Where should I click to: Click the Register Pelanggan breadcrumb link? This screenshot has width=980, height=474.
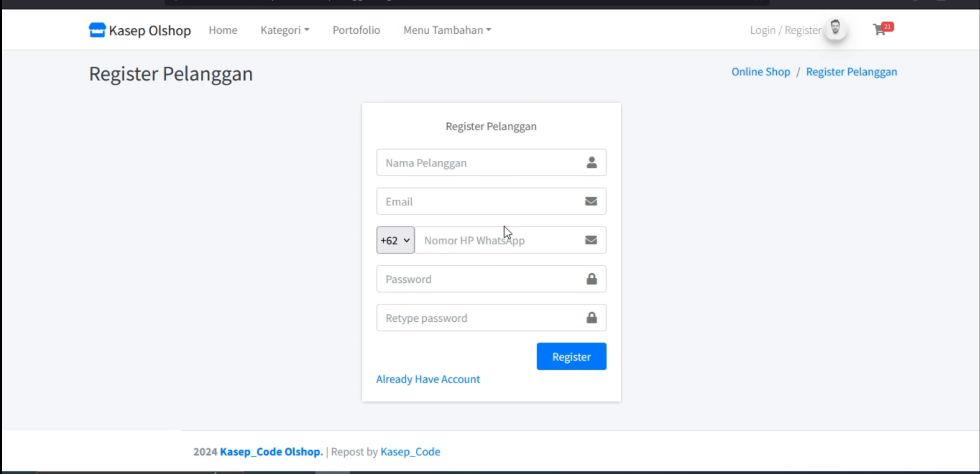tap(851, 72)
